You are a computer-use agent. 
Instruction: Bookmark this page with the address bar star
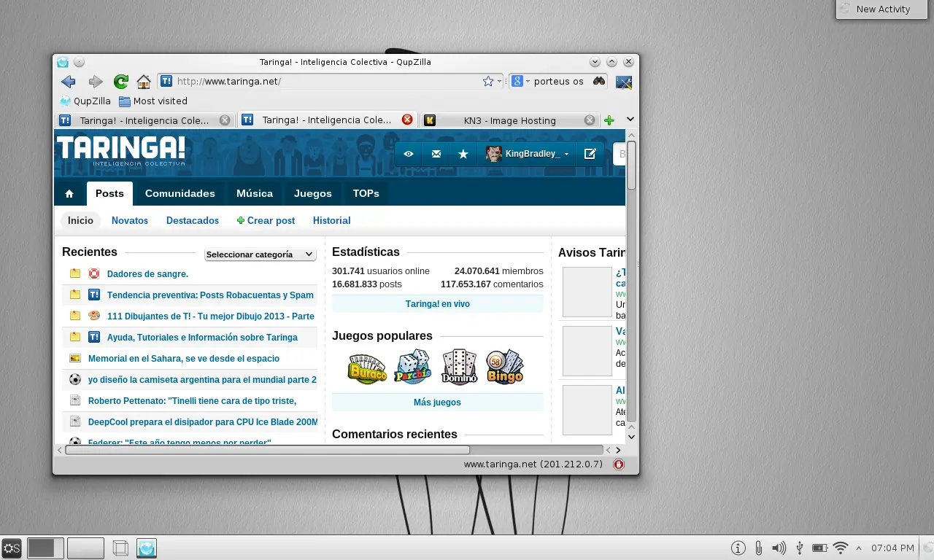[x=488, y=82]
